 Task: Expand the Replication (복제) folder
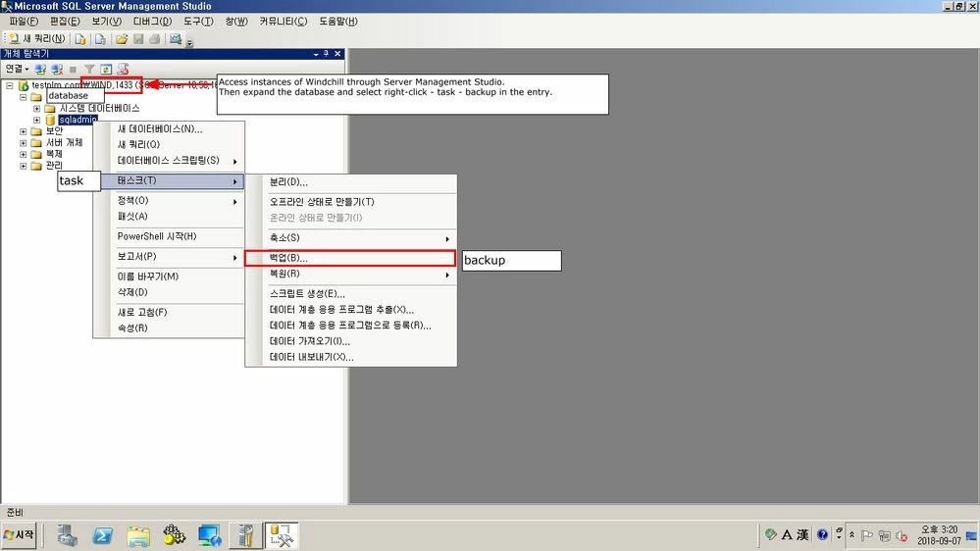[x=24, y=154]
